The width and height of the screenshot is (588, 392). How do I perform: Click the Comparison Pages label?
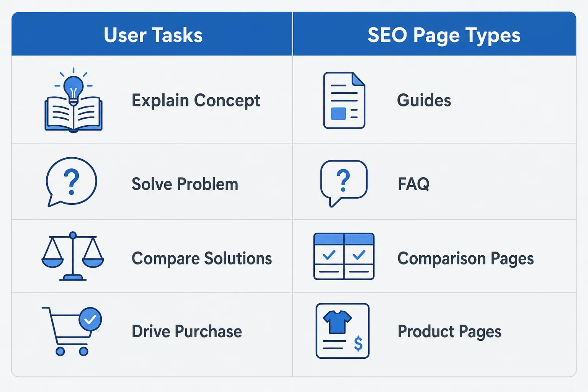[x=465, y=259]
